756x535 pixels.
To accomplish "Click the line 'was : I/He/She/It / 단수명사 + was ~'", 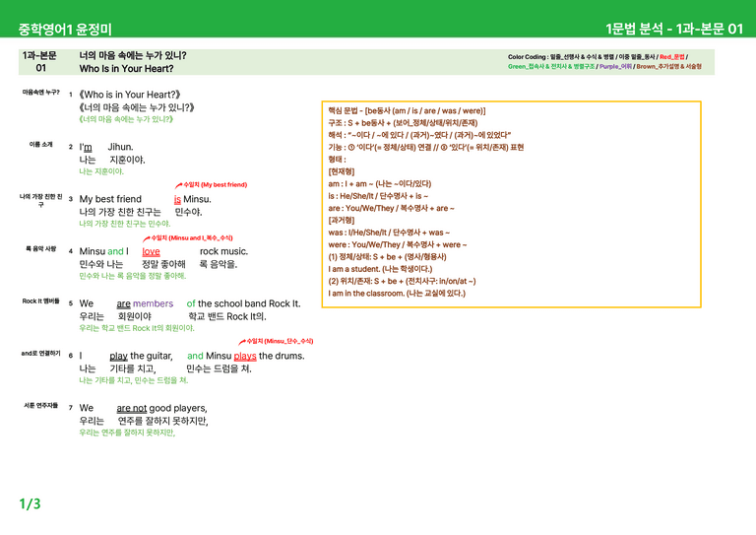I will click(x=389, y=233).
